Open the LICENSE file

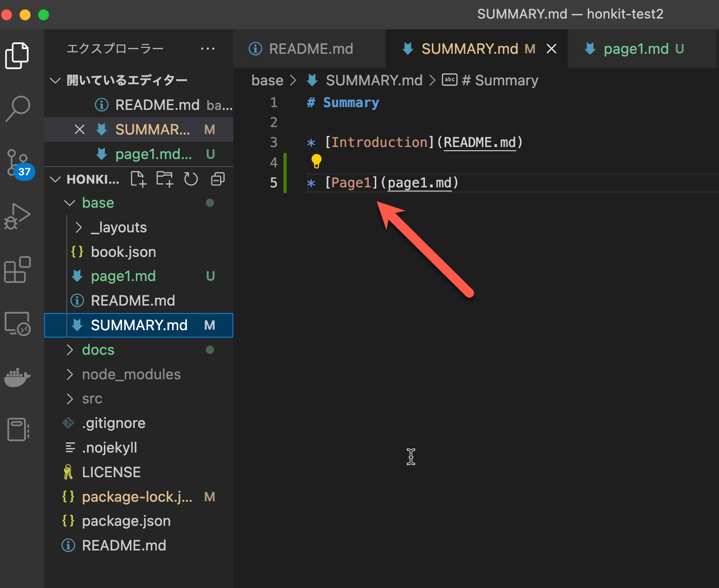tap(139, 472)
